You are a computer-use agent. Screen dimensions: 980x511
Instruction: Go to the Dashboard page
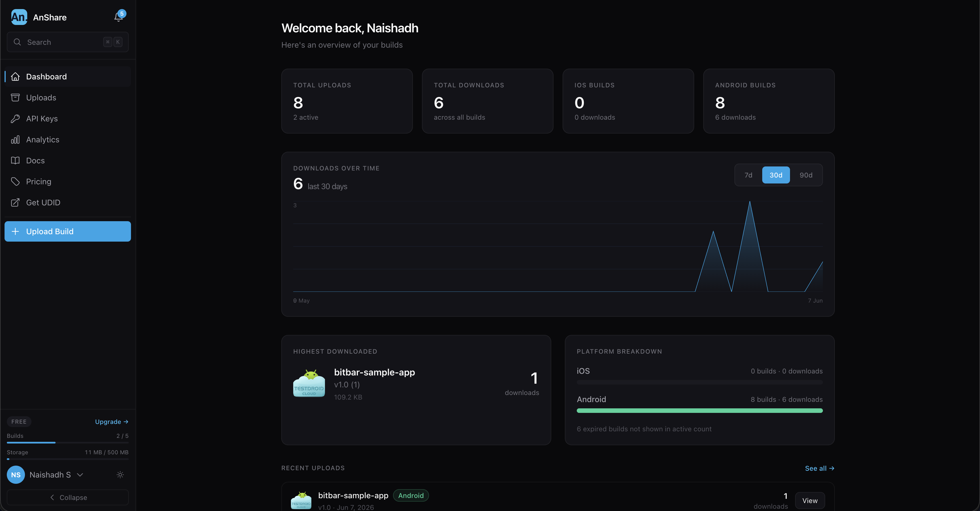coord(68,77)
